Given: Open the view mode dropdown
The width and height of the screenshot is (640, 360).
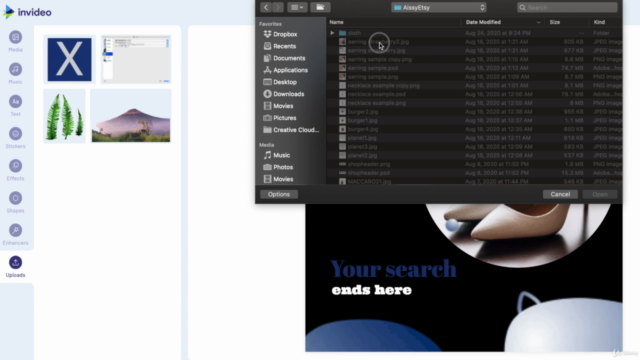Looking at the screenshot, I should click(x=297, y=7).
